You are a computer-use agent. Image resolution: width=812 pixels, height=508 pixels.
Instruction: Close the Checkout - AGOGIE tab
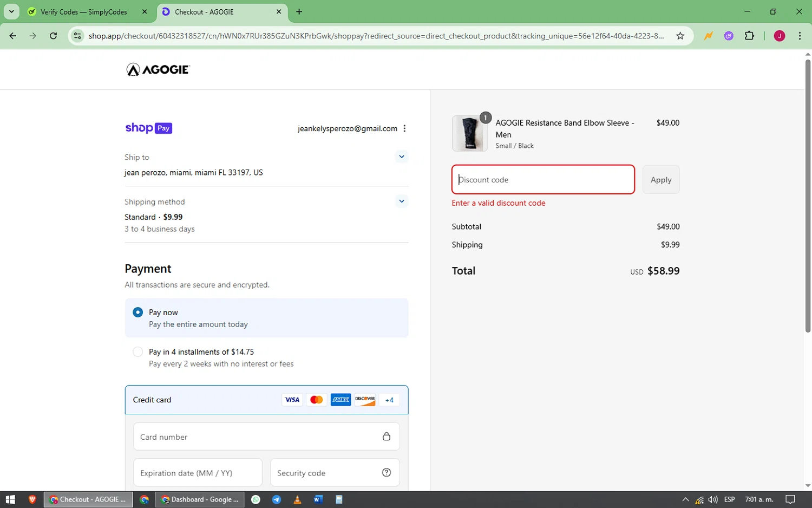pyautogui.click(x=279, y=12)
